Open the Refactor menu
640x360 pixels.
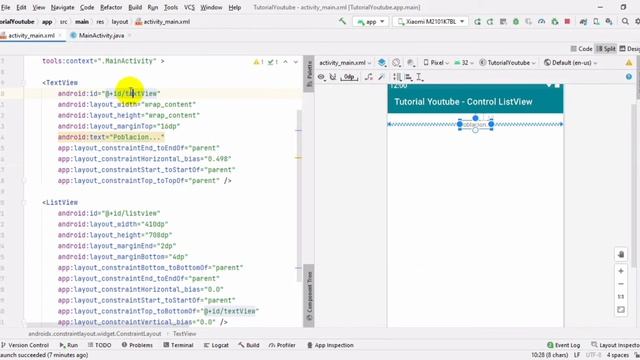[x=111, y=7]
